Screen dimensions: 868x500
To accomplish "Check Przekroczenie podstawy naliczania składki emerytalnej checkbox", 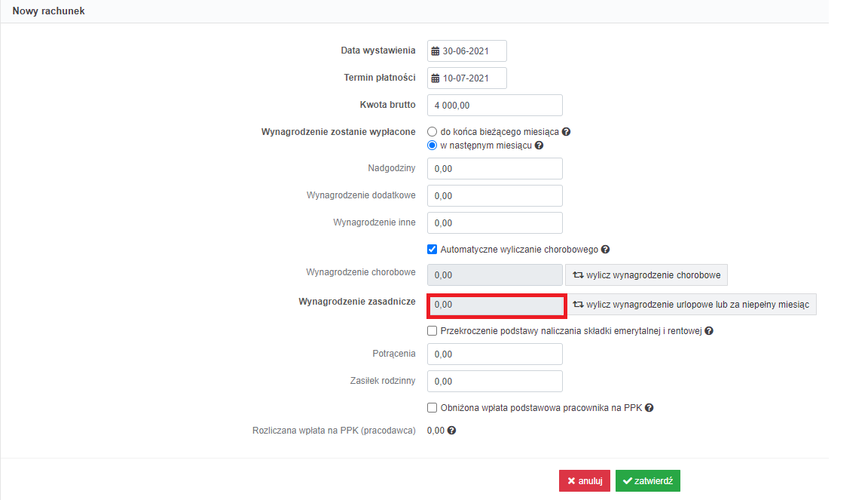I will pyautogui.click(x=432, y=331).
